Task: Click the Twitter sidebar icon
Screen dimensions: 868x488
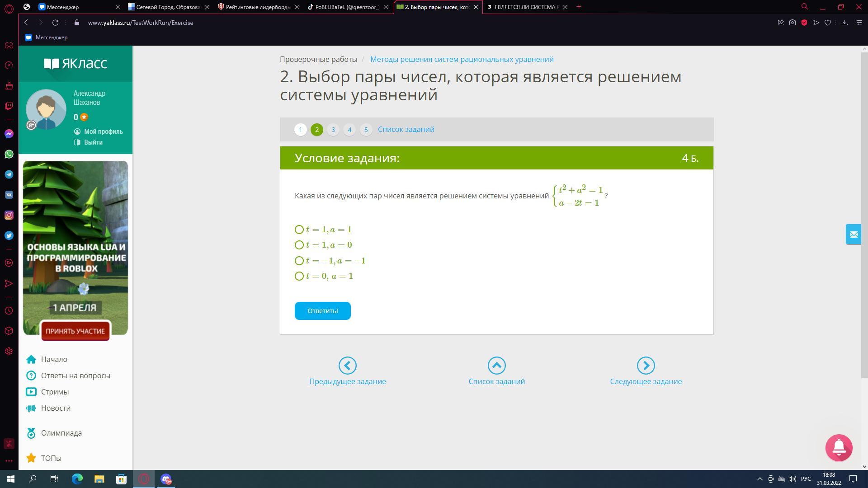Action: click(x=9, y=235)
